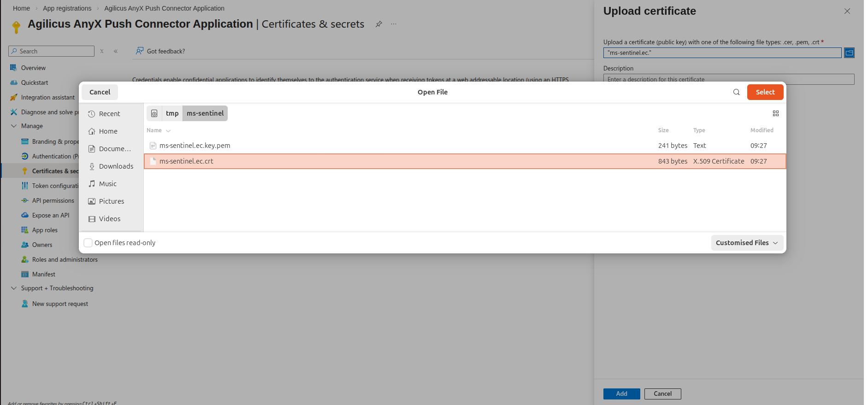Click the Token configuration bars icon

[x=25, y=186]
